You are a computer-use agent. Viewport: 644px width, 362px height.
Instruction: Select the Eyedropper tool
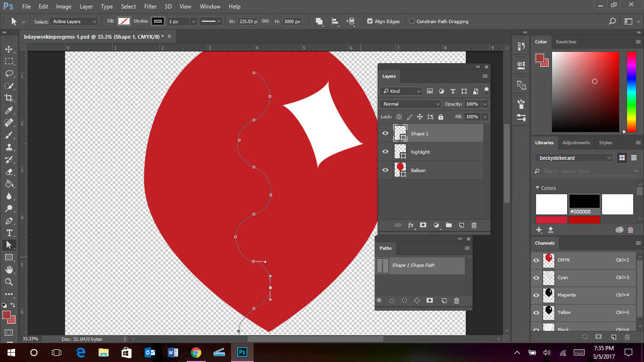(8, 110)
